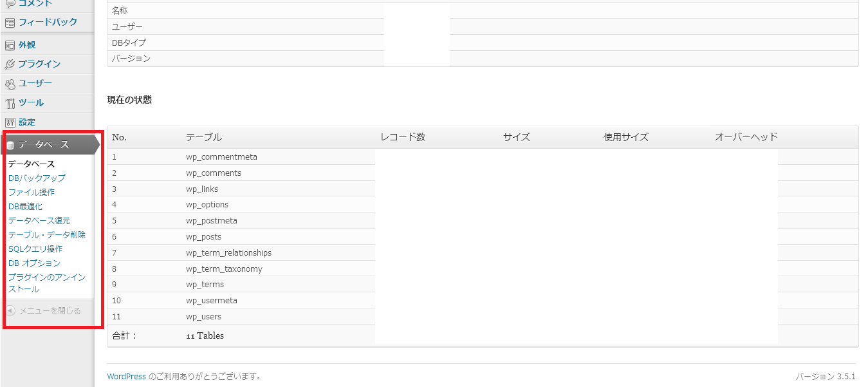The height and width of the screenshot is (387, 868).
Task: Click the Settings (設定) sliders icon
Action: pos(10,122)
